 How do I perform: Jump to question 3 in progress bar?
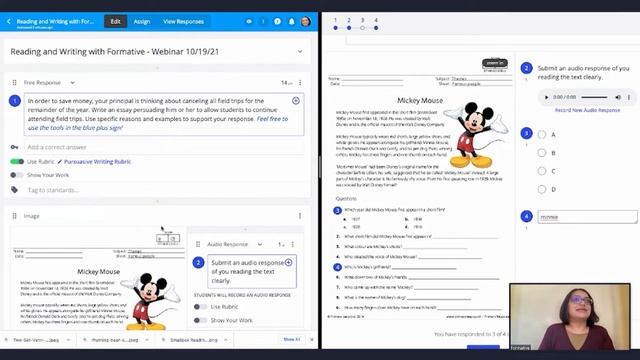click(x=362, y=28)
